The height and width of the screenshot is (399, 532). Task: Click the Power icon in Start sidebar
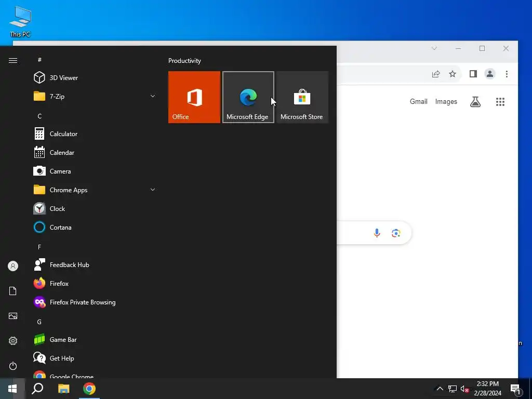[13, 366]
